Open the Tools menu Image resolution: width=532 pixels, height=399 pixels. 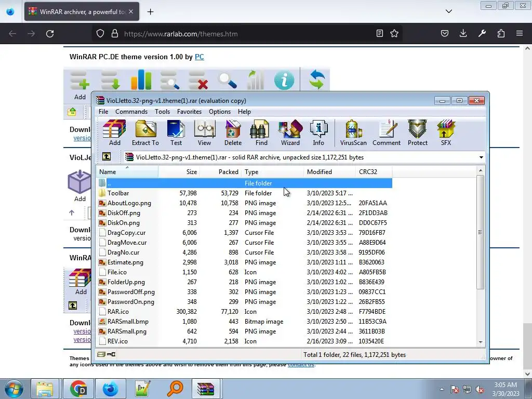coord(162,112)
